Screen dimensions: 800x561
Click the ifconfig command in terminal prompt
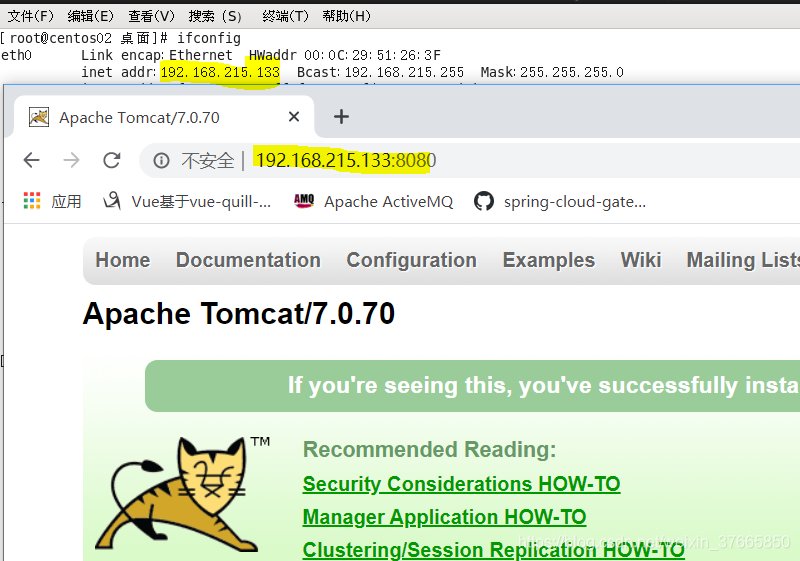click(x=209, y=38)
